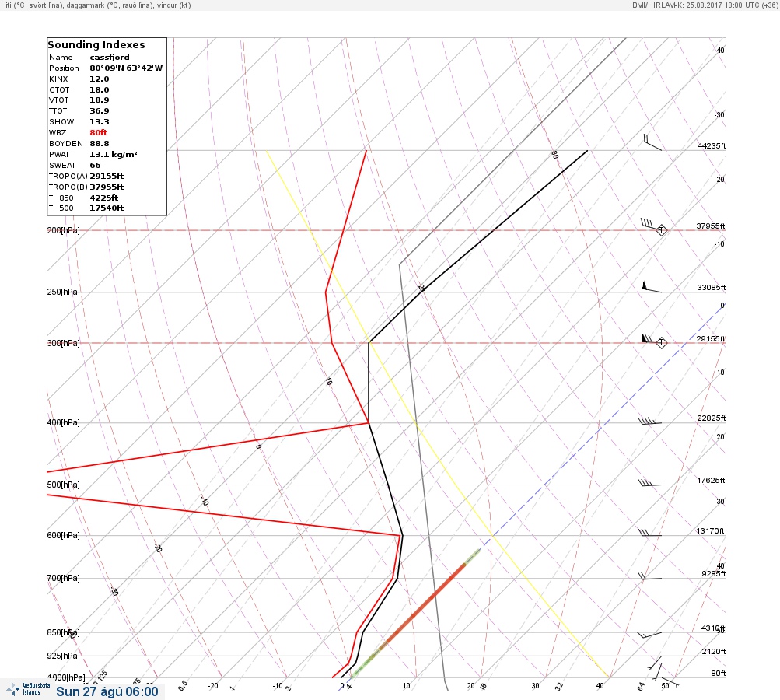Image resolution: width=780 pixels, height=700 pixels.
Task: Click the TH500 value 17540ft
Action: click(107, 208)
